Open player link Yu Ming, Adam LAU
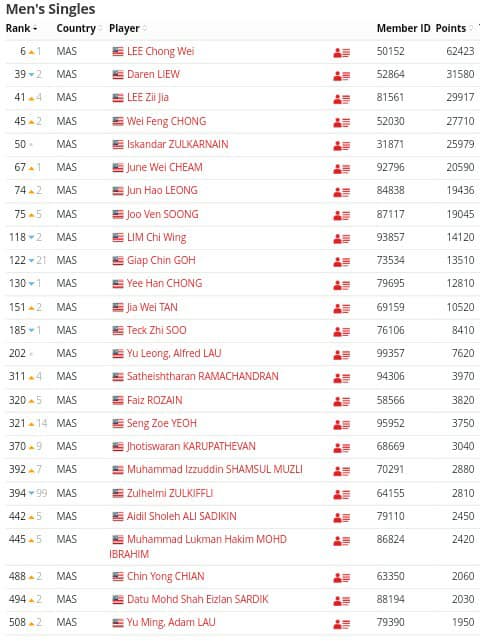 (171, 622)
